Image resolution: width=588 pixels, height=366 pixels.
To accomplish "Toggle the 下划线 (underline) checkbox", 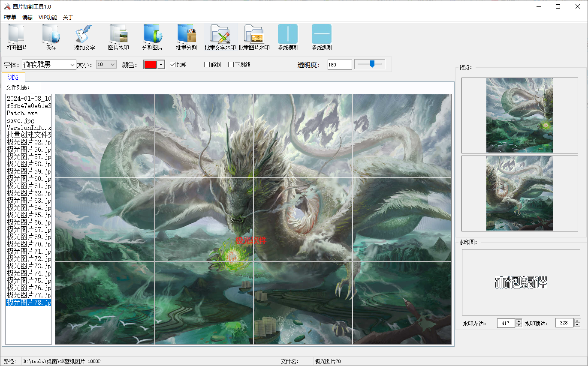I will pyautogui.click(x=239, y=65).
